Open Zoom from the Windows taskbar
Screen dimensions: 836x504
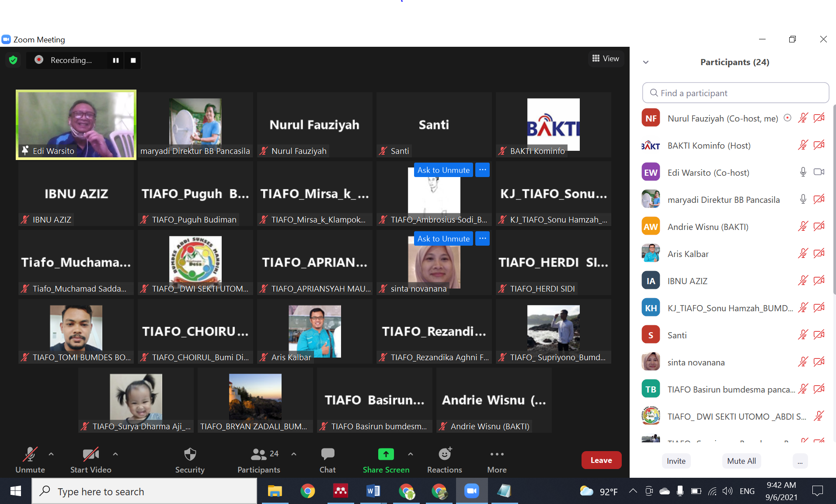[471, 491]
